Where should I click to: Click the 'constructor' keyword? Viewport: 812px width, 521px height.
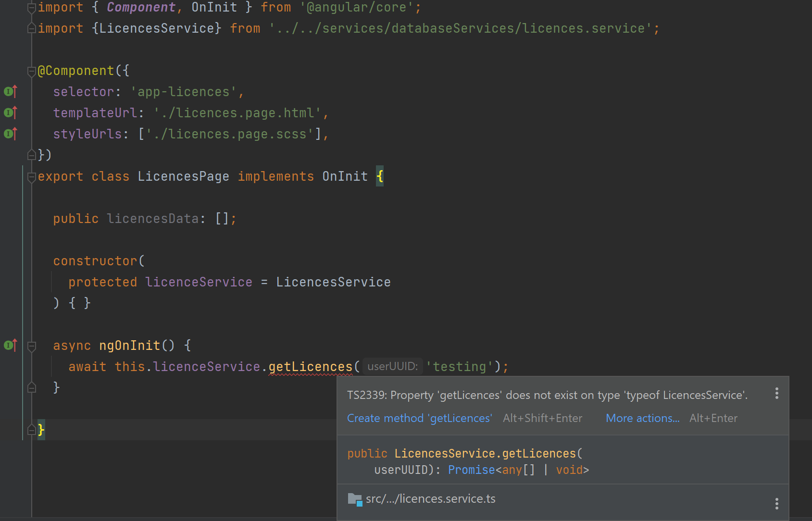pos(95,261)
